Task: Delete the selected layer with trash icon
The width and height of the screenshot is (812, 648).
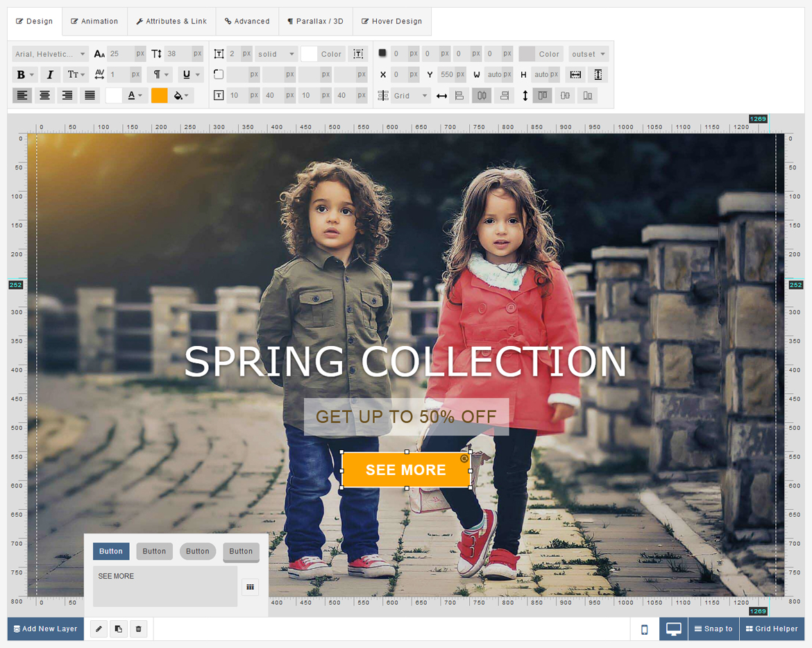Action: (x=138, y=629)
